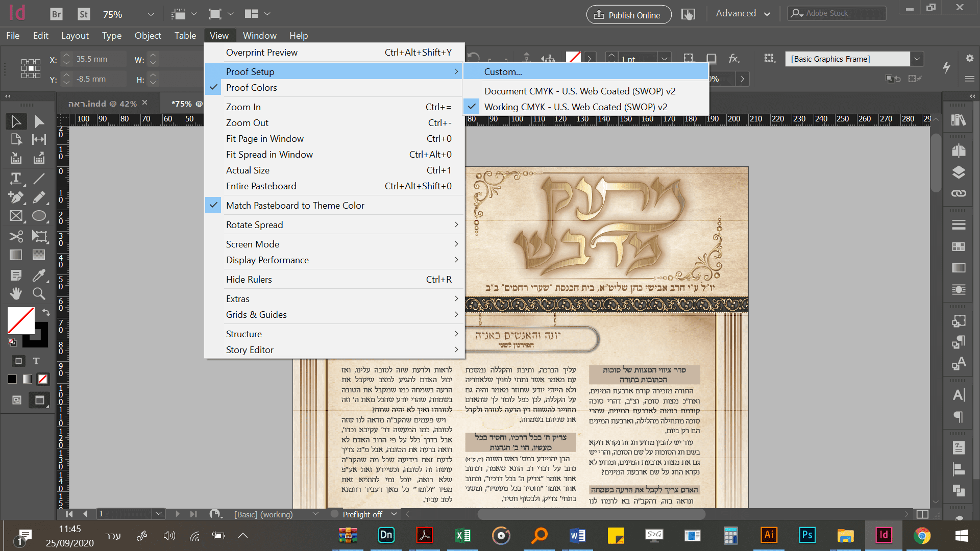
Task: Open Adobe Bridge with Br icon
Action: pyautogui.click(x=56, y=14)
